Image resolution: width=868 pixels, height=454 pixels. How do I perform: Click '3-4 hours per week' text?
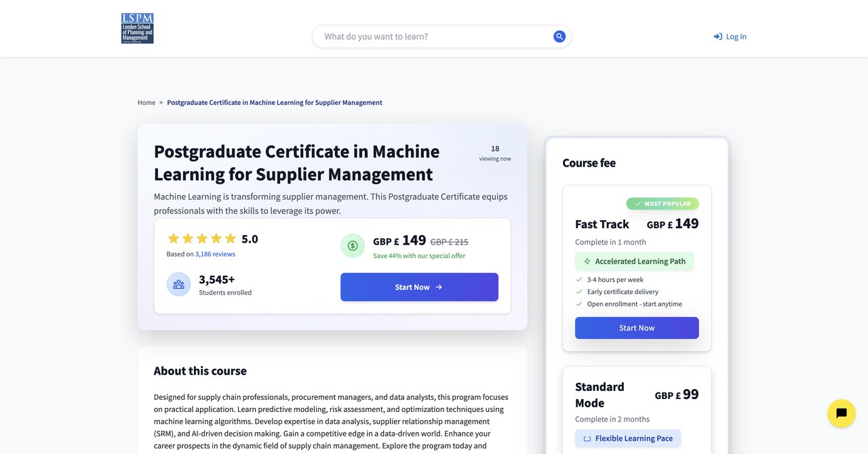coord(615,279)
